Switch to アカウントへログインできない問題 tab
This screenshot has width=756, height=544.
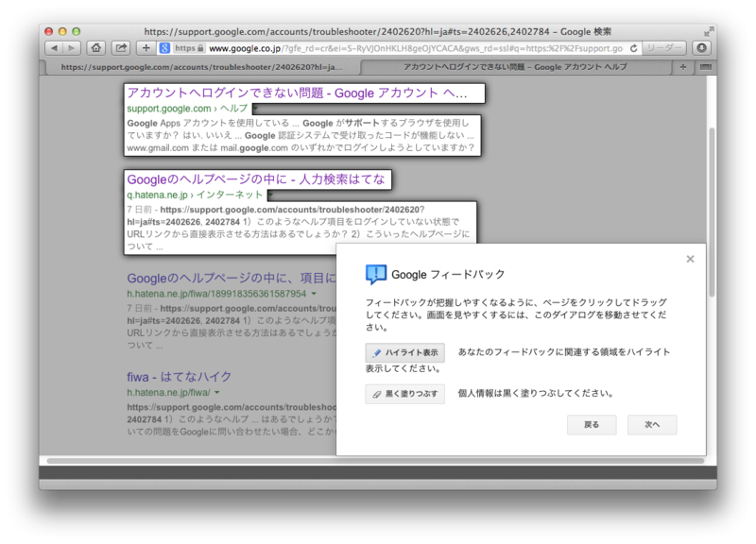(515, 67)
